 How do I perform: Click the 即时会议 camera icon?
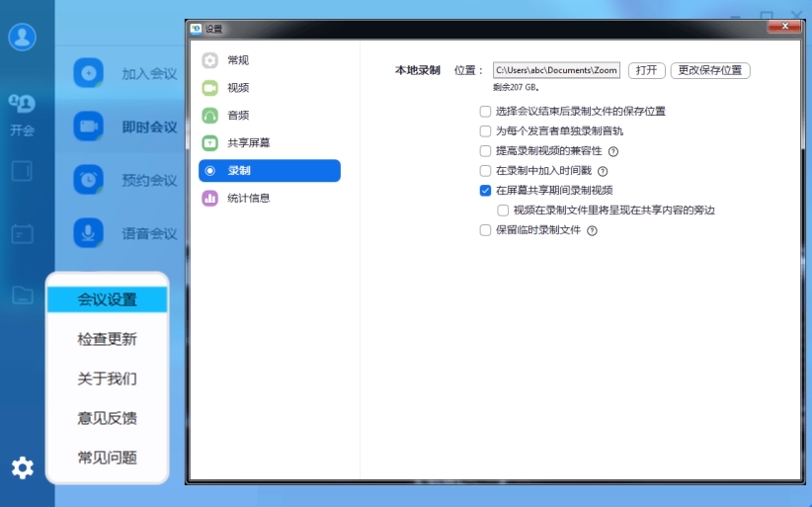tap(89, 126)
